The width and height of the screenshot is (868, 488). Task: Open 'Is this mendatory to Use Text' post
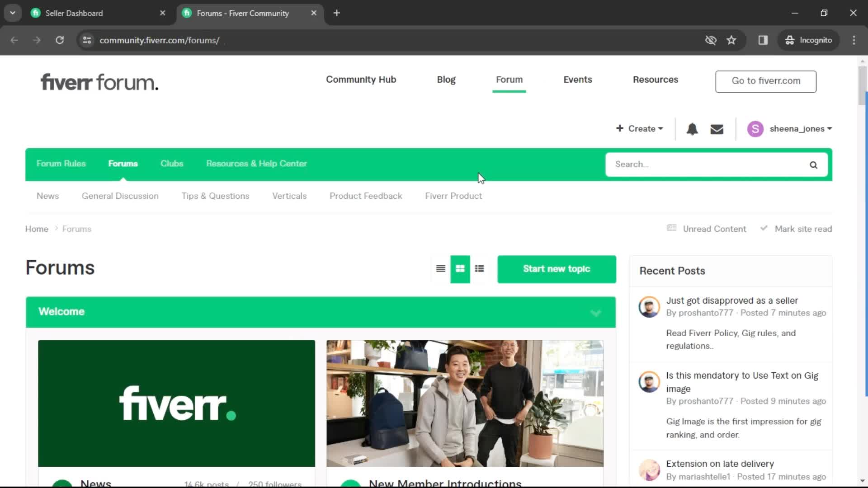point(742,382)
